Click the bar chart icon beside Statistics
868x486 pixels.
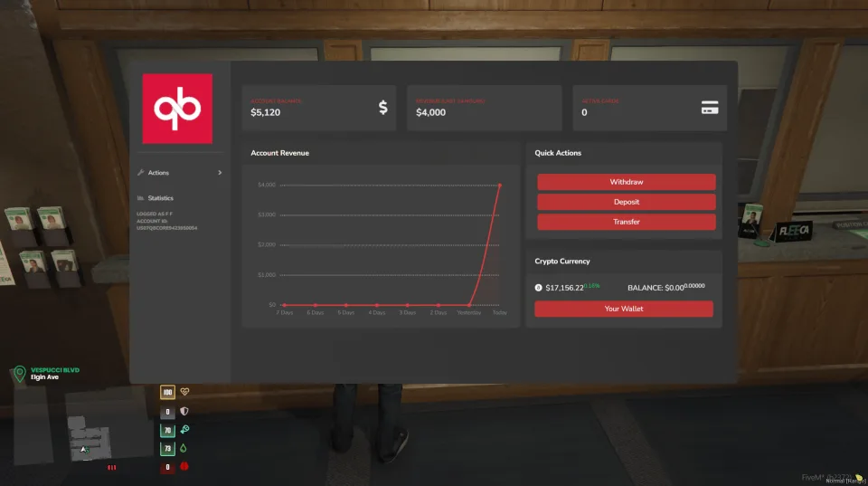(141, 198)
